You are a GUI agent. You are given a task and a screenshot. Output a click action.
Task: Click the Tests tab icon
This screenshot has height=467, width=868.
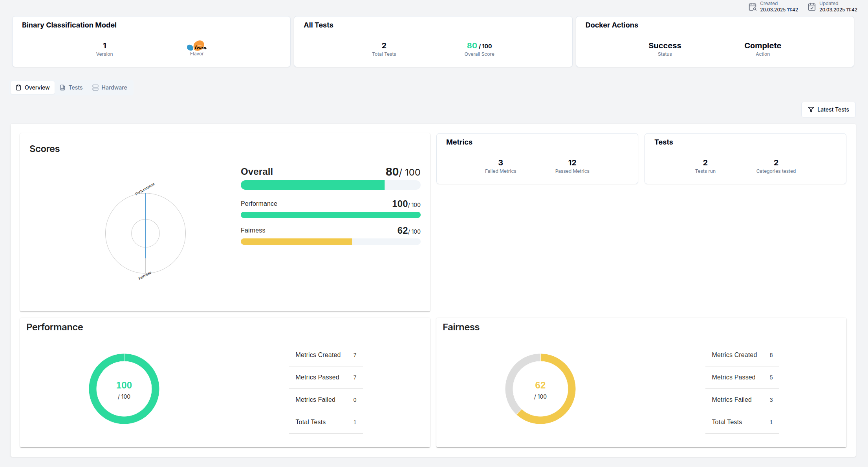click(63, 87)
